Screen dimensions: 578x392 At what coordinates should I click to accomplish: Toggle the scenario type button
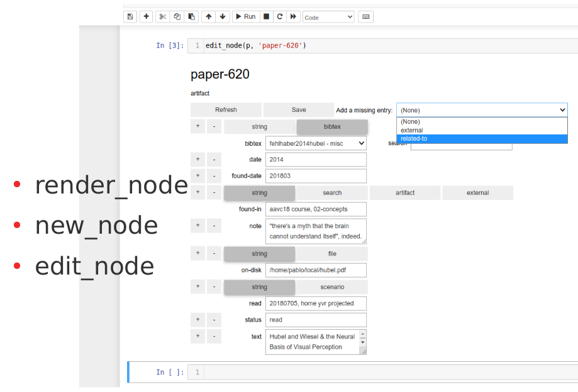(x=332, y=287)
